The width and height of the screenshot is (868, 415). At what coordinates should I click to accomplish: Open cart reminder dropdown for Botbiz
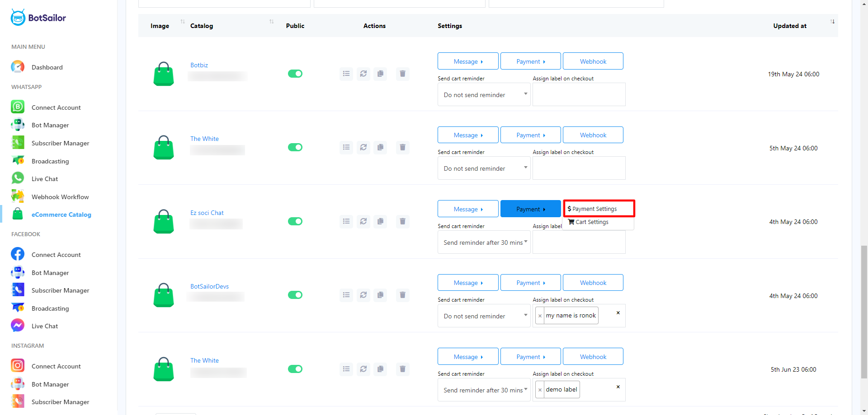tap(484, 95)
